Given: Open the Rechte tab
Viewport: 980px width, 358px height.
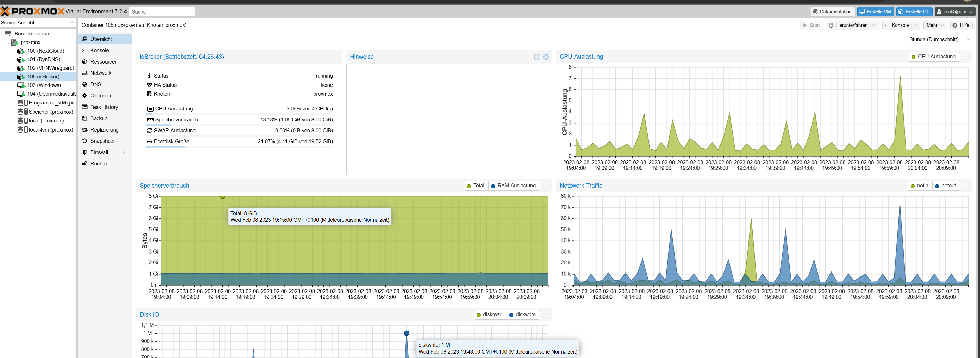Looking at the screenshot, I should tap(105, 164).
